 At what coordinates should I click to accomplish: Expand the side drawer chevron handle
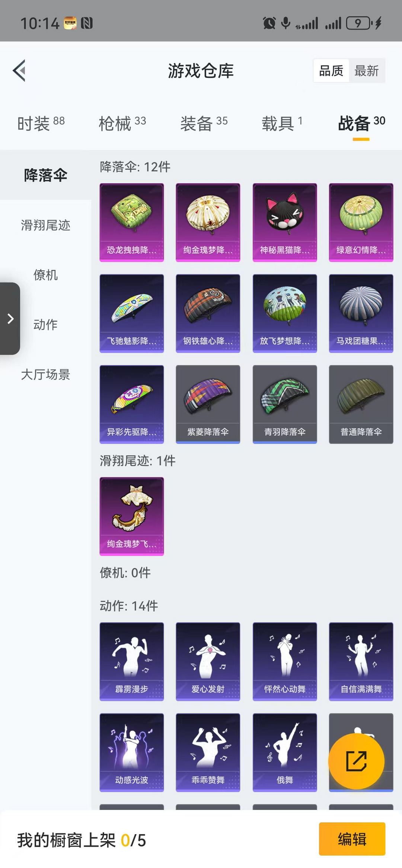pos(10,318)
